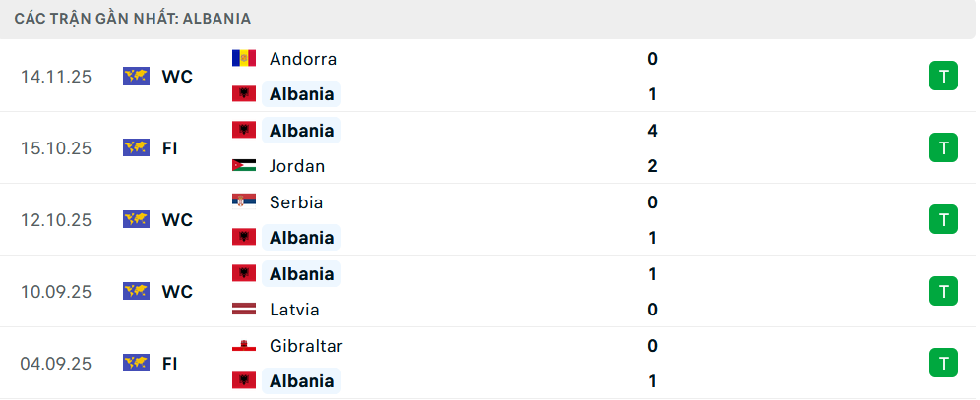Click the Andorra flag icon

tap(244, 59)
